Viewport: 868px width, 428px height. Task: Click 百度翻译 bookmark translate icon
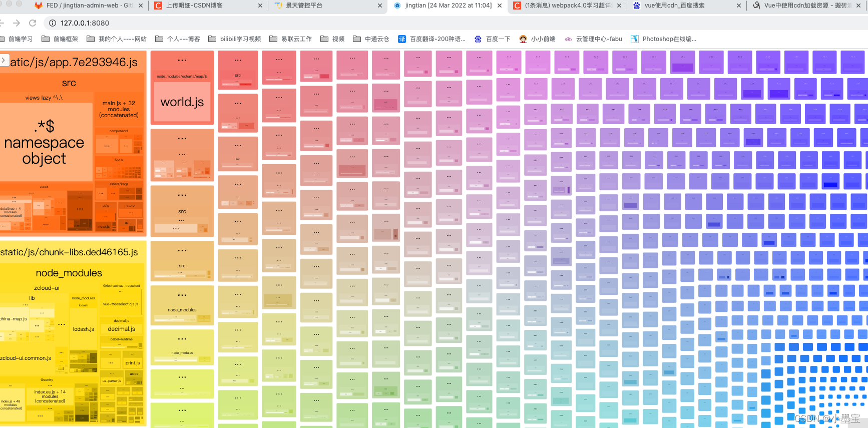click(402, 39)
